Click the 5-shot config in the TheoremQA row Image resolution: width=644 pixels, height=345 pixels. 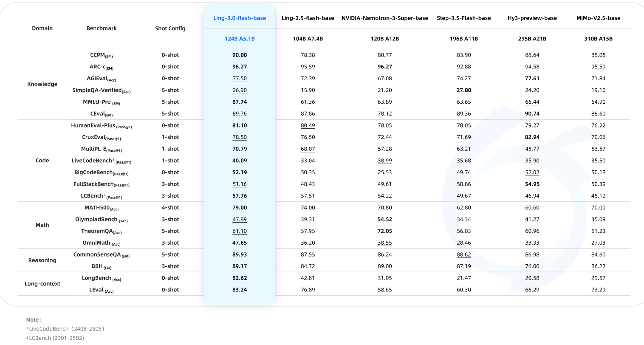point(170,231)
